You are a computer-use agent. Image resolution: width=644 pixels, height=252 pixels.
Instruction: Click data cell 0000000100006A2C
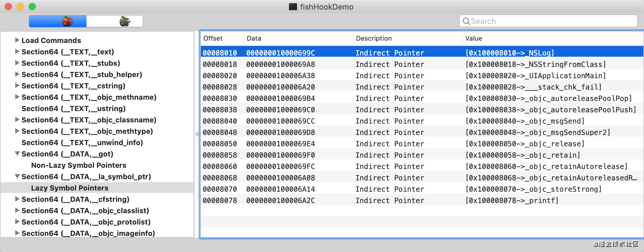coord(281,200)
